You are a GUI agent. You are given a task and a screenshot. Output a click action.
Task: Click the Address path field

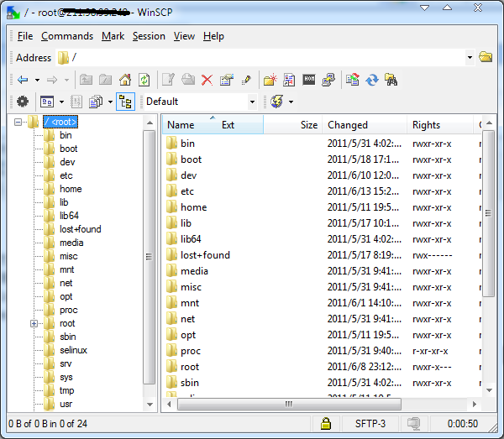260,58
